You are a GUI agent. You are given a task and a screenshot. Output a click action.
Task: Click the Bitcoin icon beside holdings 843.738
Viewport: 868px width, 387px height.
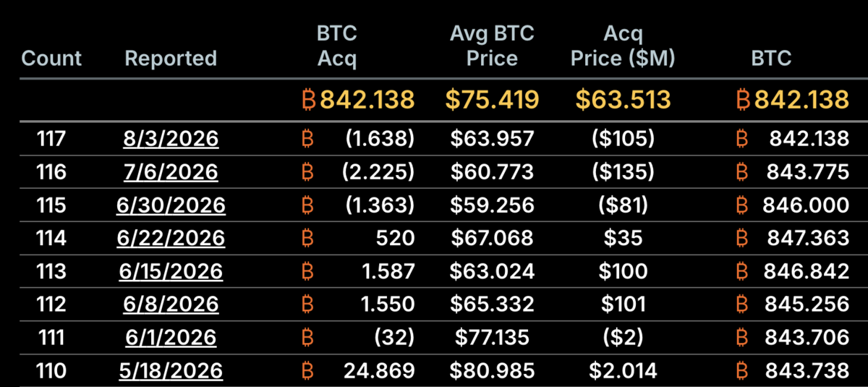(742, 371)
